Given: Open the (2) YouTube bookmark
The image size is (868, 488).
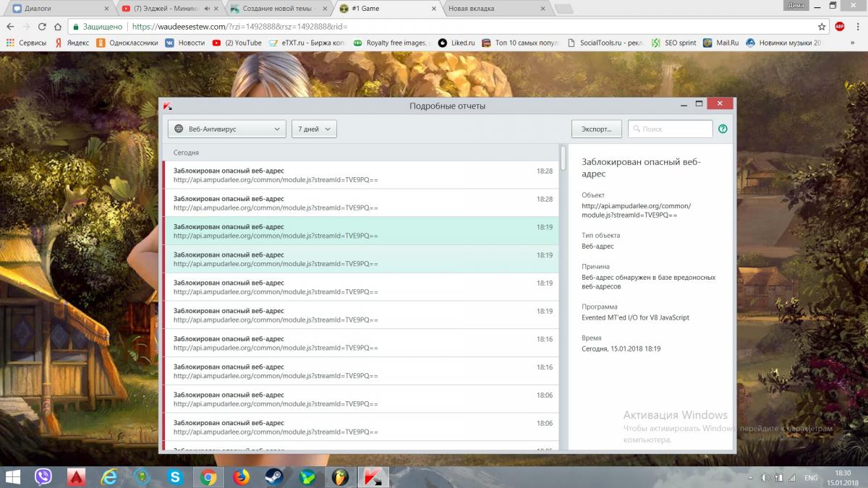Looking at the screenshot, I should 237,43.
